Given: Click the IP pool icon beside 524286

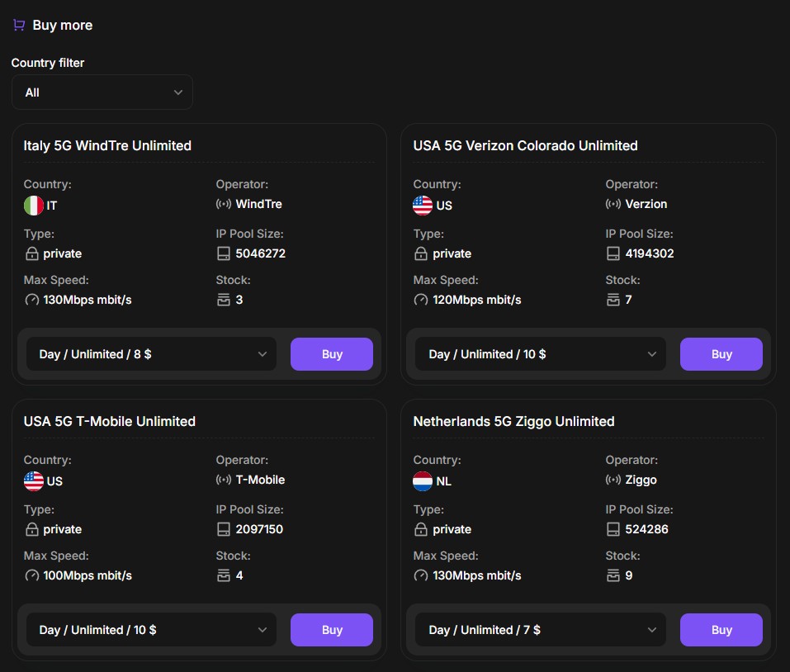Looking at the screenshot, I should pyautogui.click(x=613, y=529).
